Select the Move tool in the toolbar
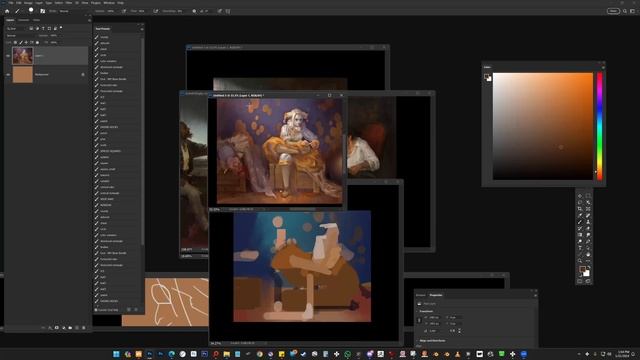 click(x=580, y=196)
